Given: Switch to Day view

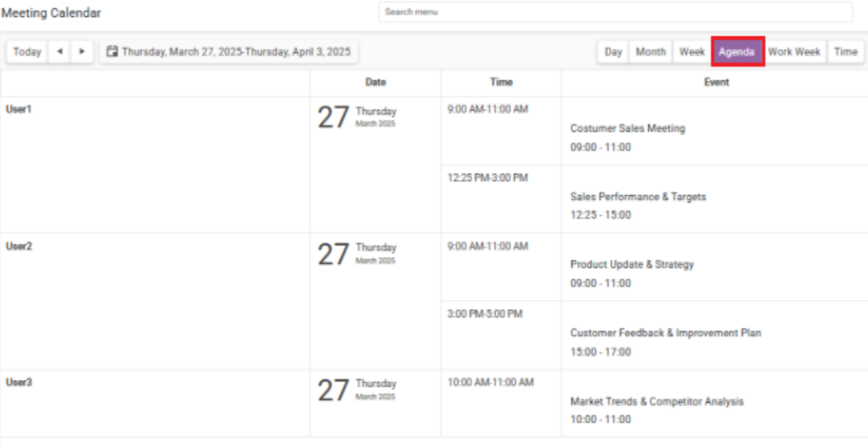Looking at the screenshot, I should [613, 52].
